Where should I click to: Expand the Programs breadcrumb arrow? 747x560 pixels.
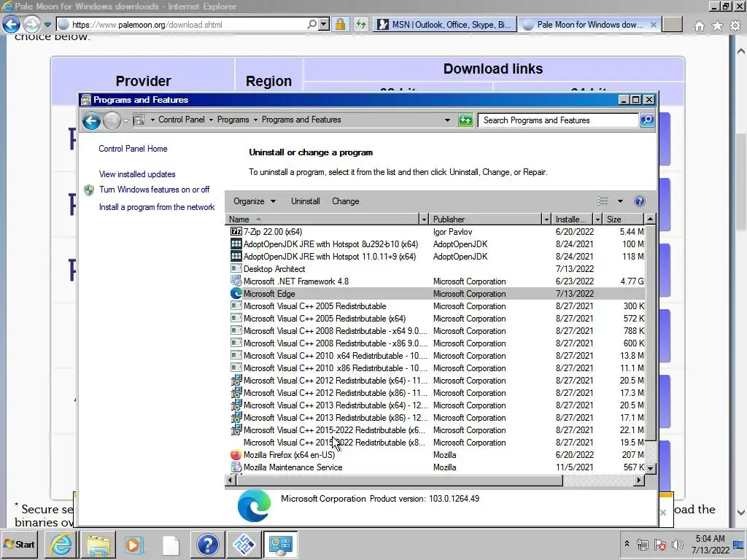(255, 120)
